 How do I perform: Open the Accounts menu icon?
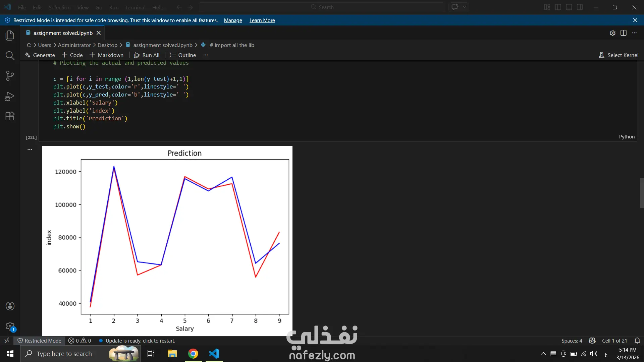10,306
